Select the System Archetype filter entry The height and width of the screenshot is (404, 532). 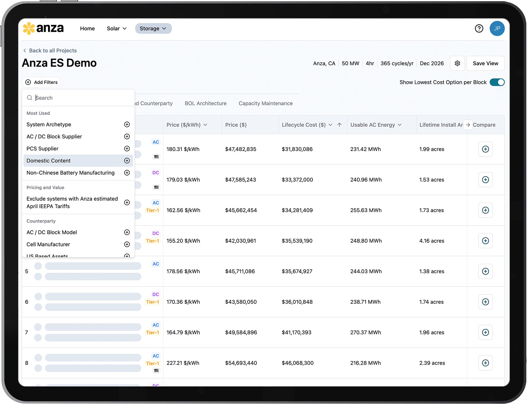(78, 124)
